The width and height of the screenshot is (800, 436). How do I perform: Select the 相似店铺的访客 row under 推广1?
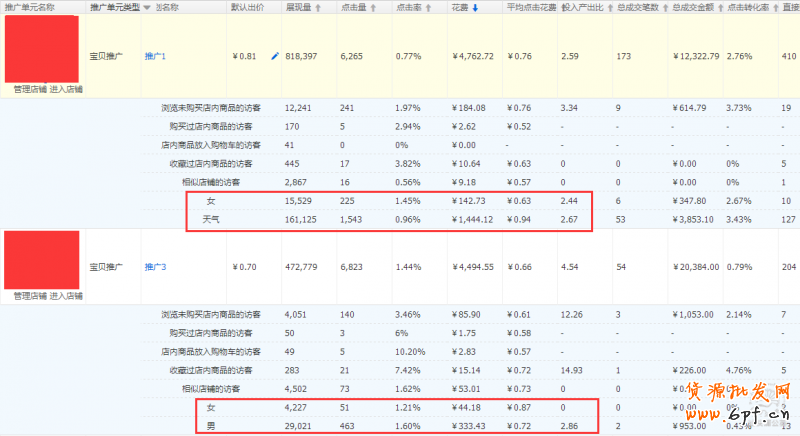pos(211,182)
